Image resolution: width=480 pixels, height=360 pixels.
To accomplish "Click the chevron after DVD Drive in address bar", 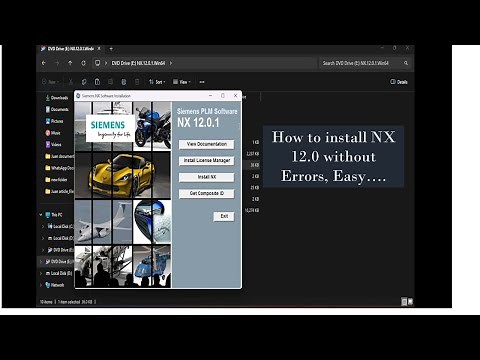I will pyautogui.click(x=171, y=63).
